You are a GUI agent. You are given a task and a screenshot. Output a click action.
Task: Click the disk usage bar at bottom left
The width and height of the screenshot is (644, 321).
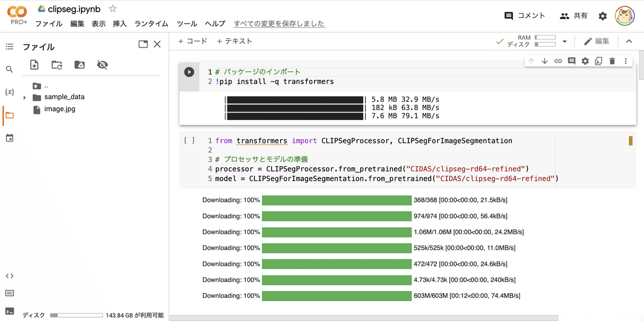pos(75,315)
